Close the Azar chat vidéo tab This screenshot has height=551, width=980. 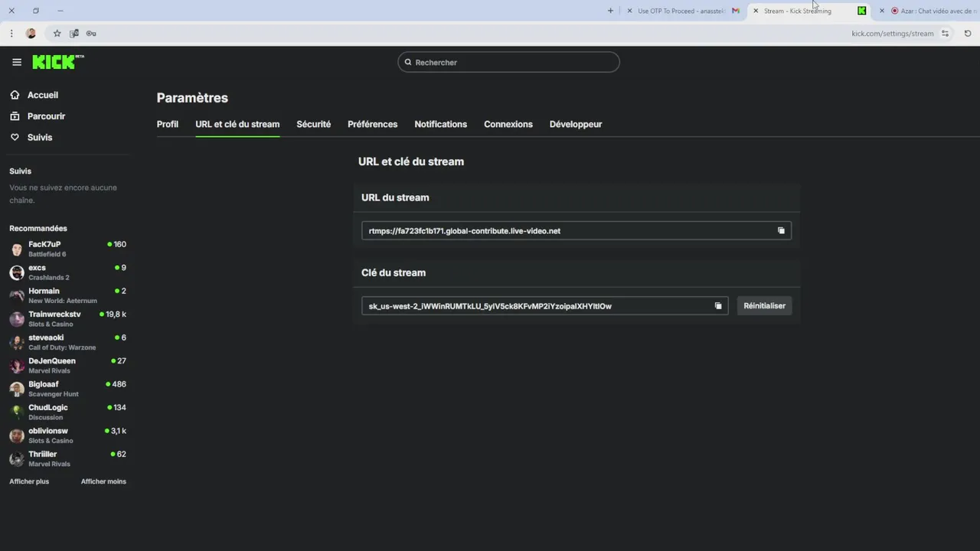pyautogui.click(x=882, y=11)
